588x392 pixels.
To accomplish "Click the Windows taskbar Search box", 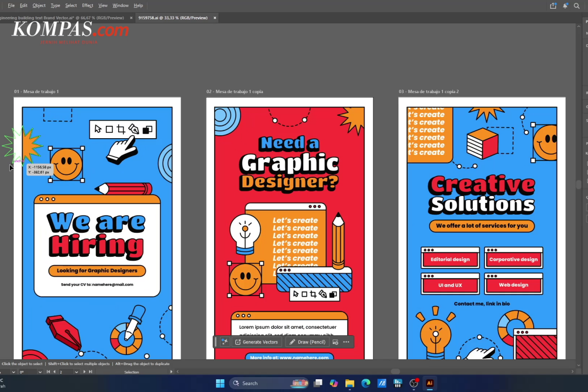I will click(269, 383).
